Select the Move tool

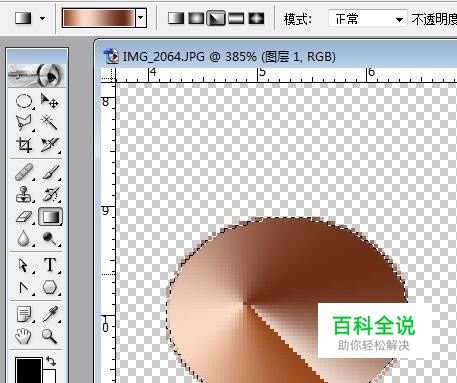50,101
